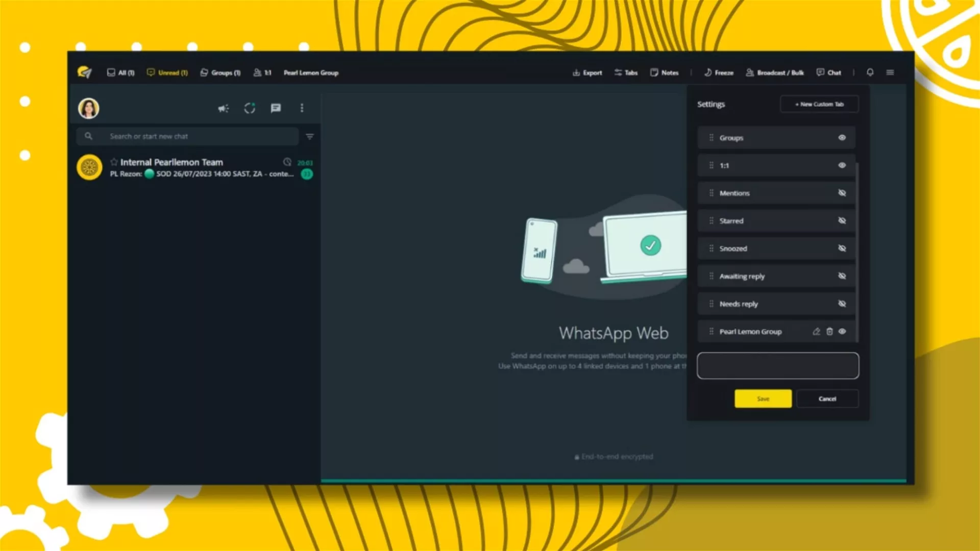
Task: Click the empty tab name field
Action: 777,366
